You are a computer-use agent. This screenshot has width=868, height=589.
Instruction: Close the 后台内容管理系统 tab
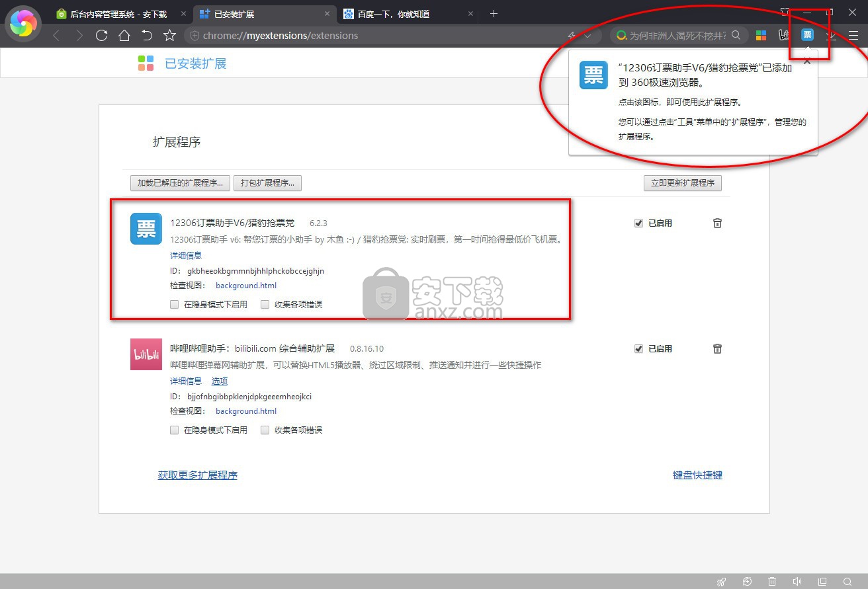(x=184, y=13)
